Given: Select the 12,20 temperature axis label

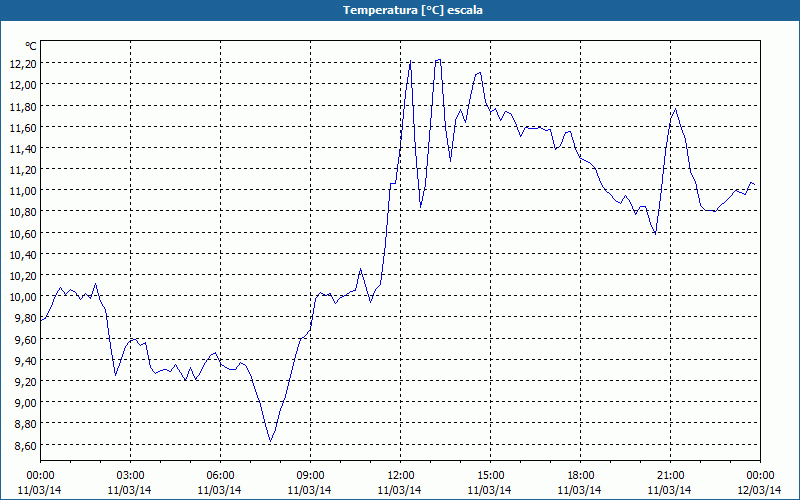Looking at the screenshot, I should pos(23,63).
